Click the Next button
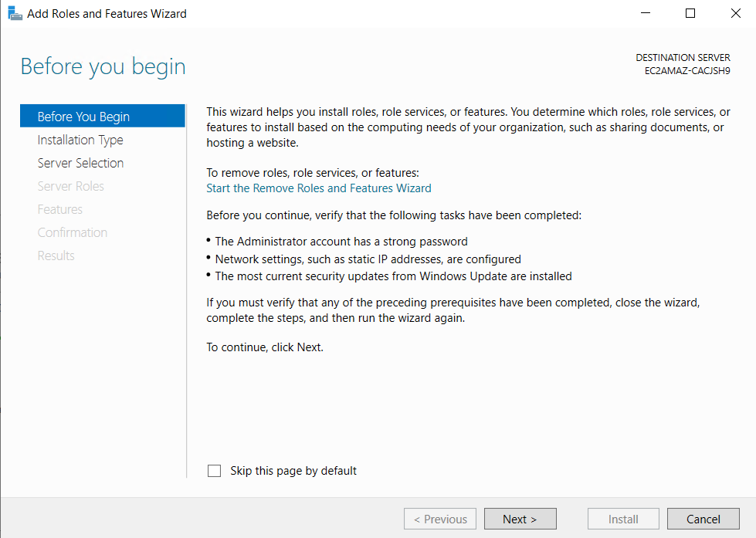The image size is (756, 538). click(520, 519)
